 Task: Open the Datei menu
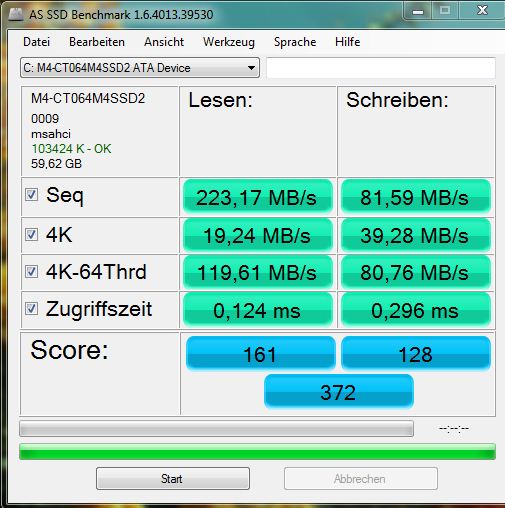pyautogui.click(x=36, y=42)
